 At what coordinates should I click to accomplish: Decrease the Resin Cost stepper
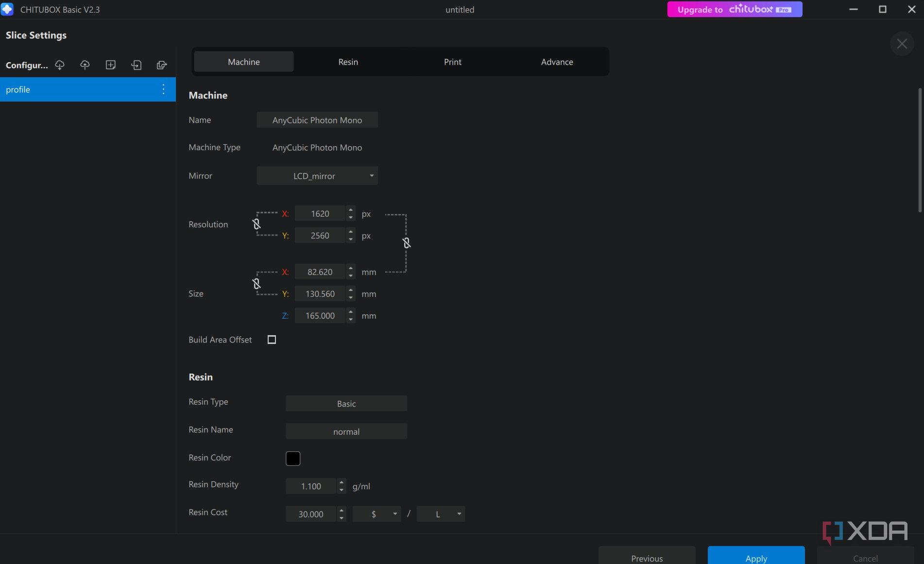point(342,518)
